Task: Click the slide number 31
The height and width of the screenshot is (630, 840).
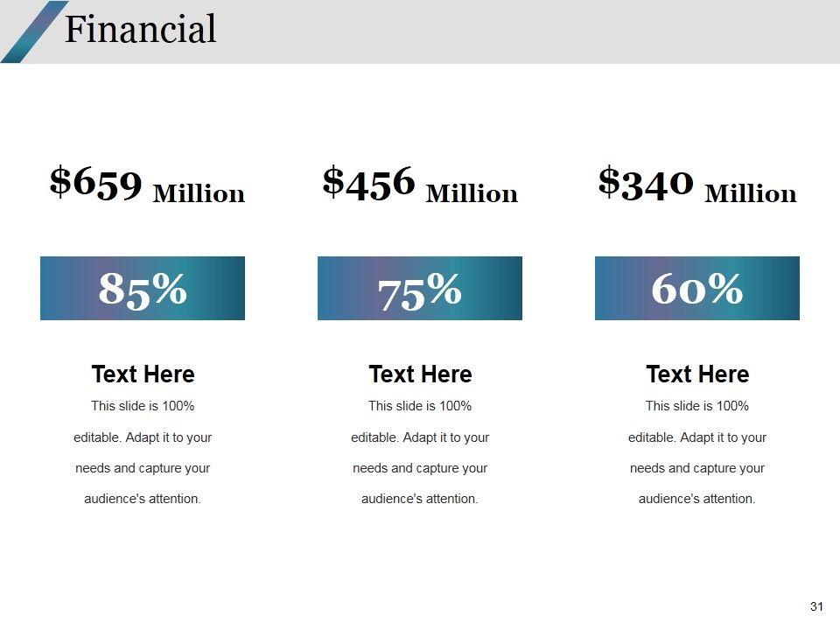Action: click(x=818, y=606)
